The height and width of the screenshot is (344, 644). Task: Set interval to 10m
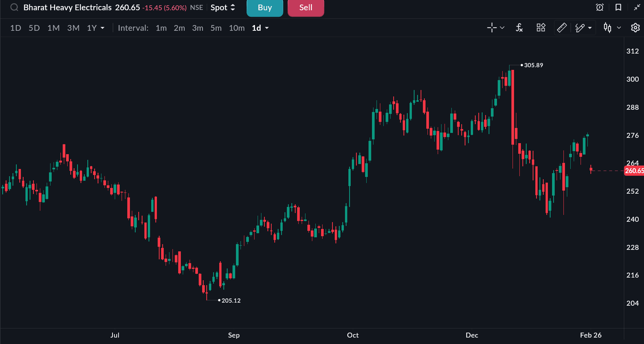pos(236,28)
